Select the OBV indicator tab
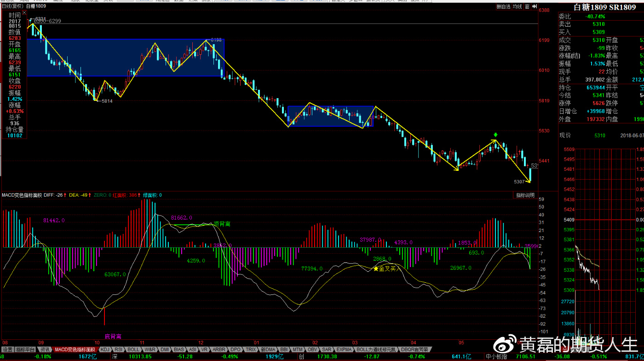 click(312, 349)
